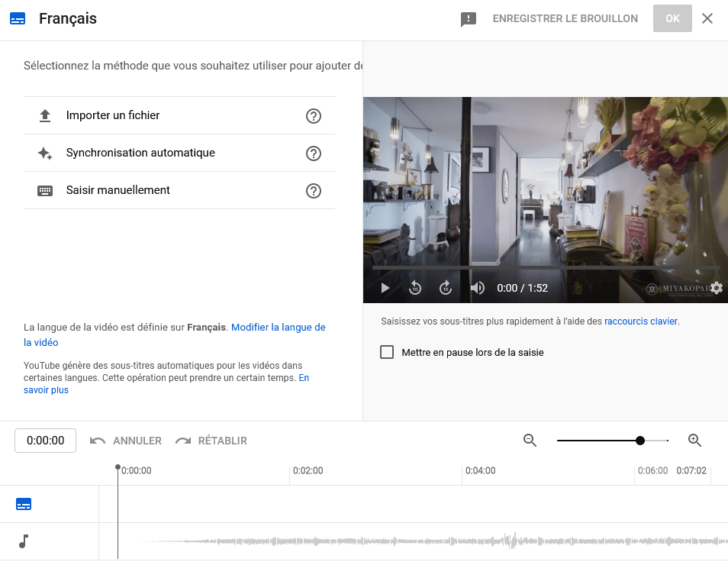Select the audio track music note icon
The image size is (728, 562).
(x=23, y=541)
